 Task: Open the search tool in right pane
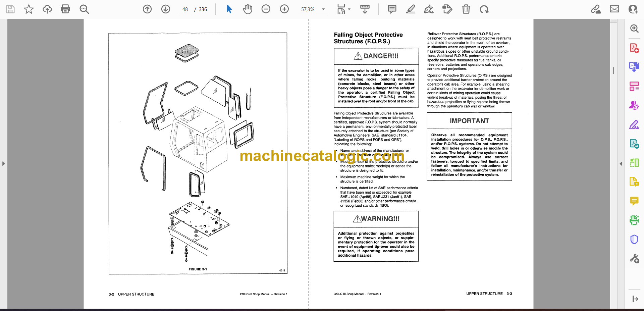pos(634,29)
